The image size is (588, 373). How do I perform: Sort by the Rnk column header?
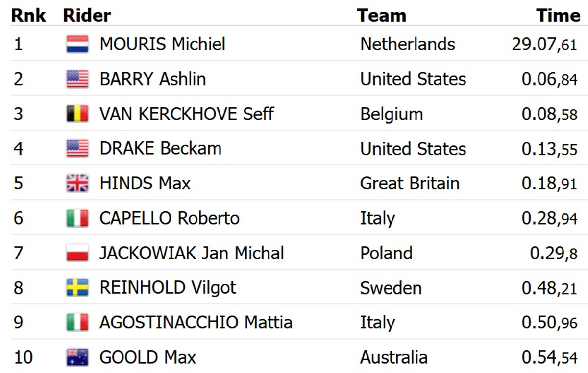pyautogui.click(x=28, y=16)
